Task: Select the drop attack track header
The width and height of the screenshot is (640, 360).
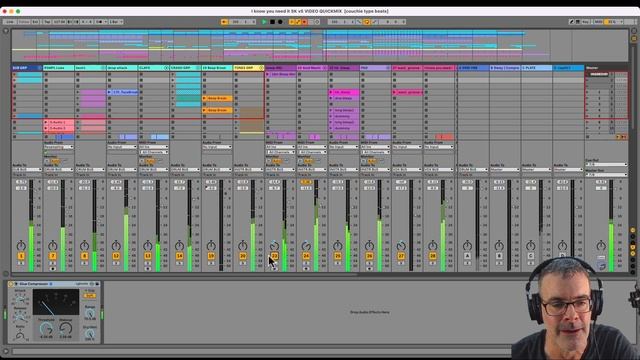Action: (122, 68)
